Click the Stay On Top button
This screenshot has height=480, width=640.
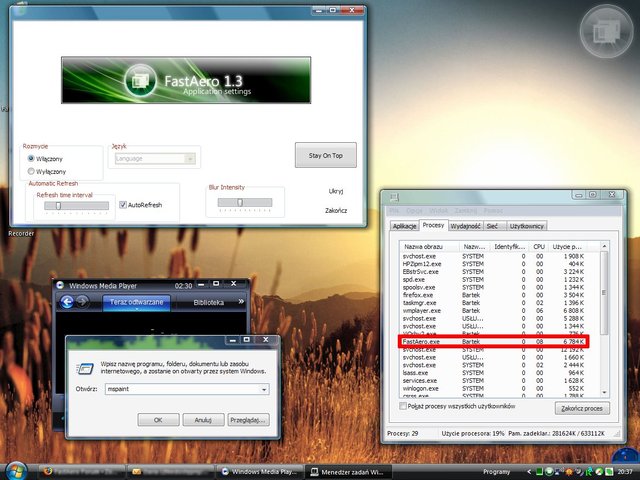pyautogui.click(x=326, y=155)
